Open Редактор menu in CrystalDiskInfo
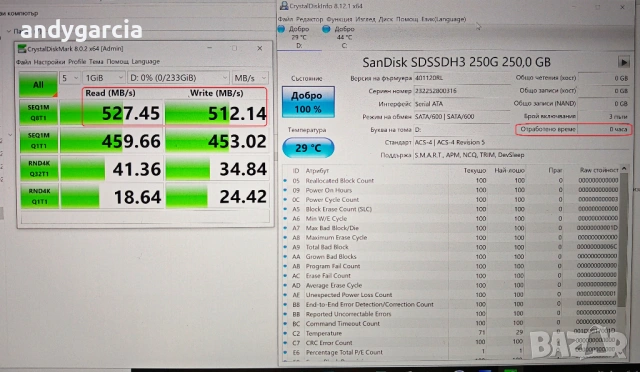Image resolution: width=640 pixels, height=372 pixels. point(309,19)
